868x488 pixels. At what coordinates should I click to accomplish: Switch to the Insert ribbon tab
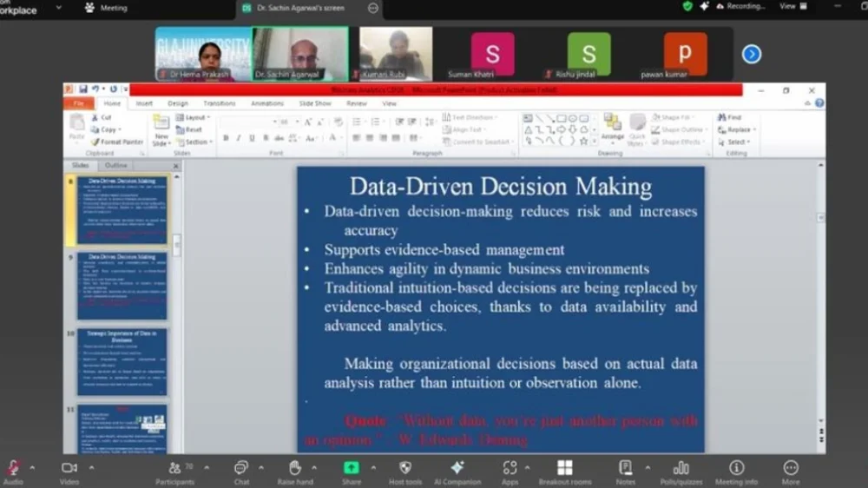click(x=144, y=103)
